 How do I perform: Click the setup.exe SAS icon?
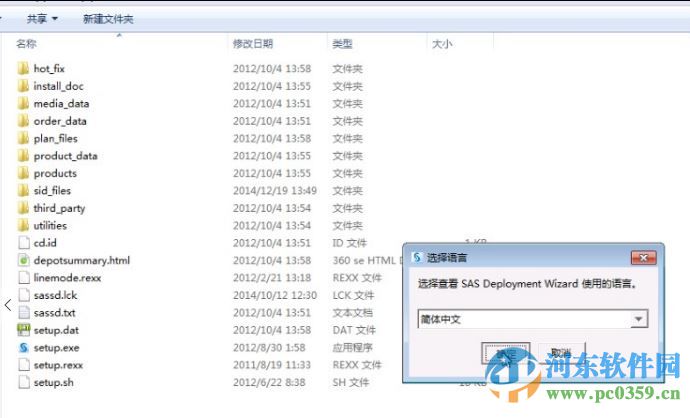tap(24, 348)
